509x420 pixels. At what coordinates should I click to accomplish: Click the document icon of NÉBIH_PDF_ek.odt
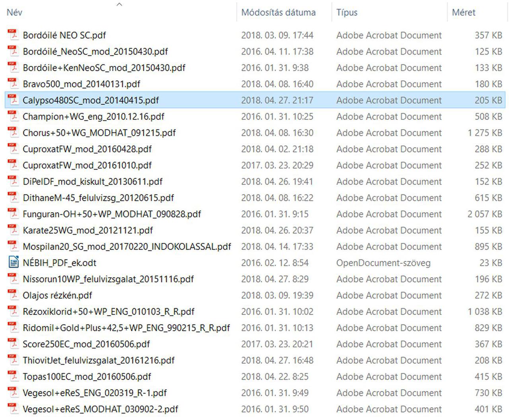click(14, 263)
